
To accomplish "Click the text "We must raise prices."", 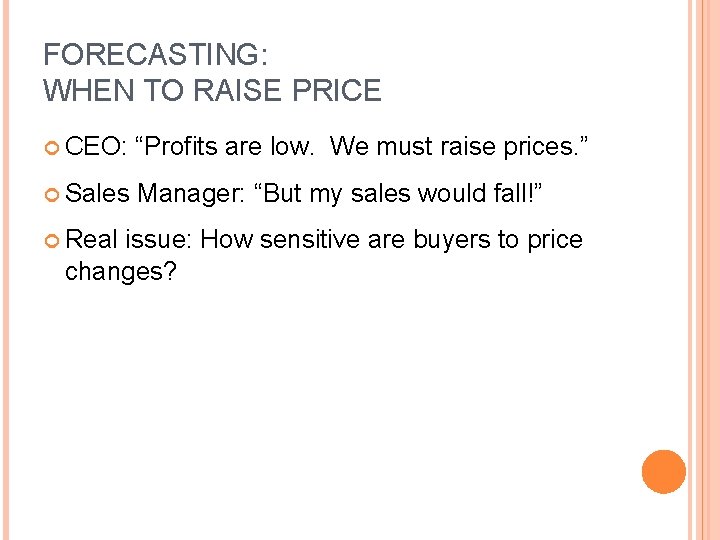I will point(460,148).
